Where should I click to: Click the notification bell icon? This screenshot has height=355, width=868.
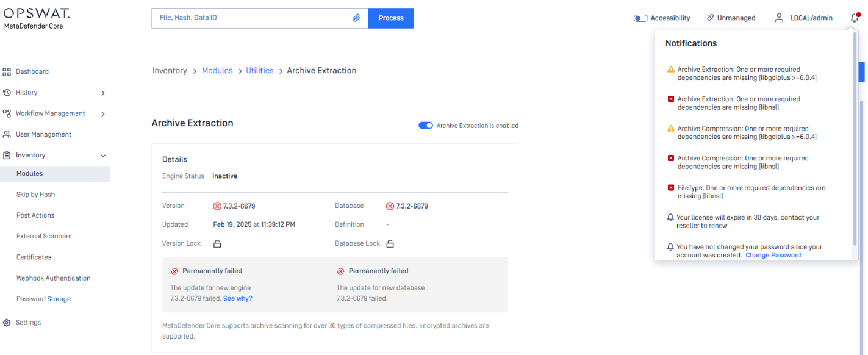point(855,18)
